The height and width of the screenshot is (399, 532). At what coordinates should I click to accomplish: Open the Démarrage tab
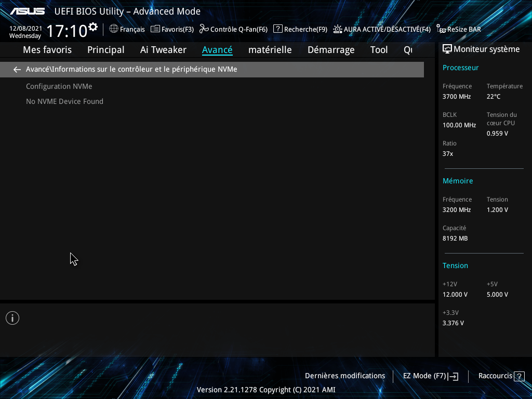click(331, 50)
